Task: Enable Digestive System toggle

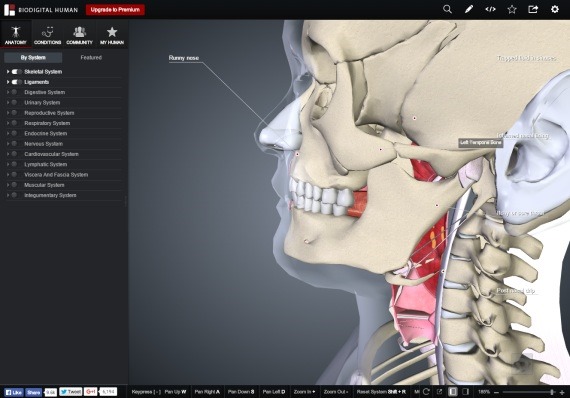Action: 15,92
